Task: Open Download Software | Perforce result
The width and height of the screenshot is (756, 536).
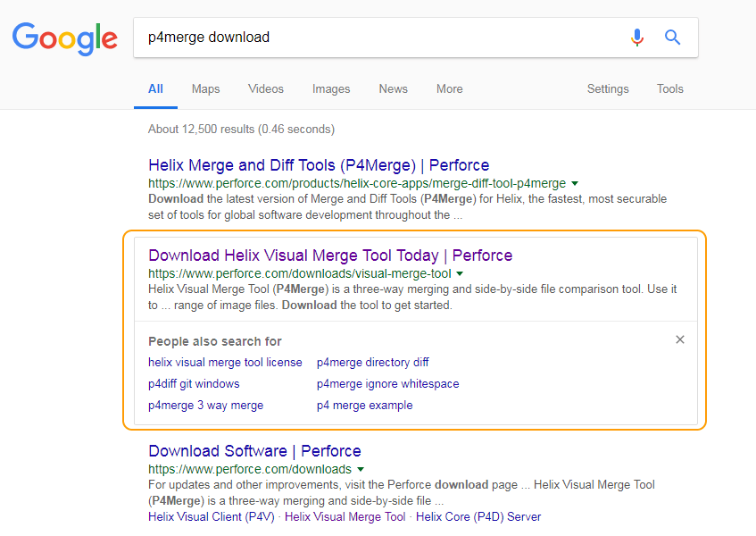Action: [x=254, y=450]
